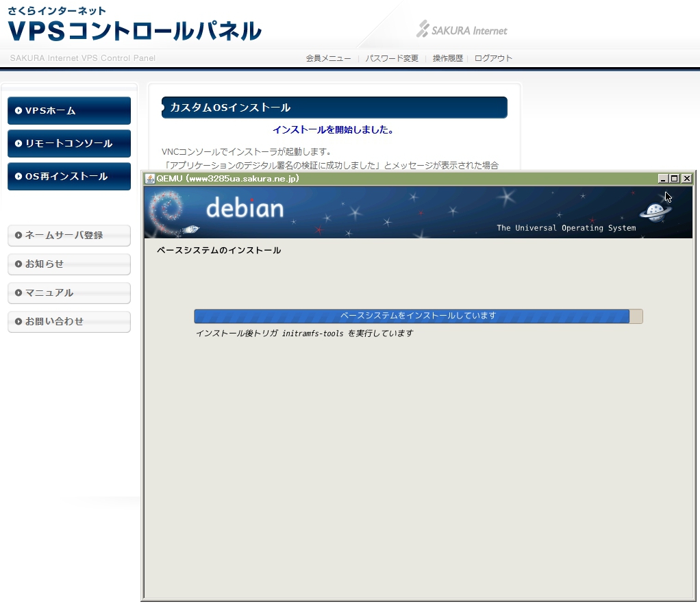The height and width of the screenshot is (604, 700).
Task: Click the planet icon in Debian banner
Action: [655, 211]
